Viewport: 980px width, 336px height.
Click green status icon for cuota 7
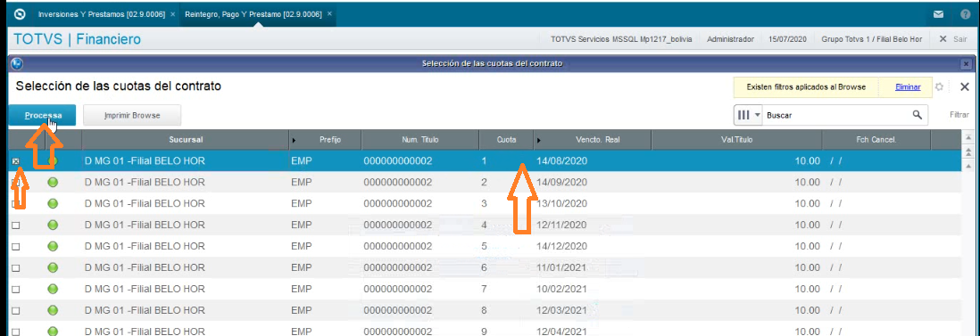point(53,289)
